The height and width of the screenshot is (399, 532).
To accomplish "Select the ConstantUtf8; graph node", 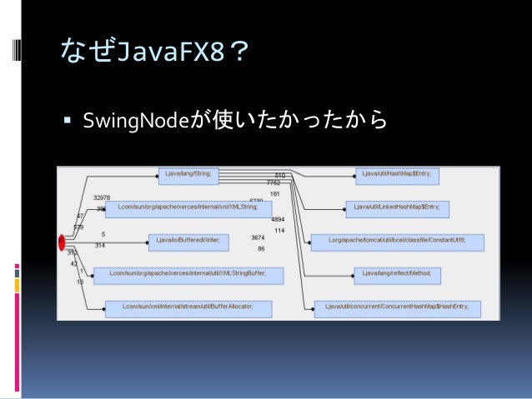I will click(x=397, y=242).
